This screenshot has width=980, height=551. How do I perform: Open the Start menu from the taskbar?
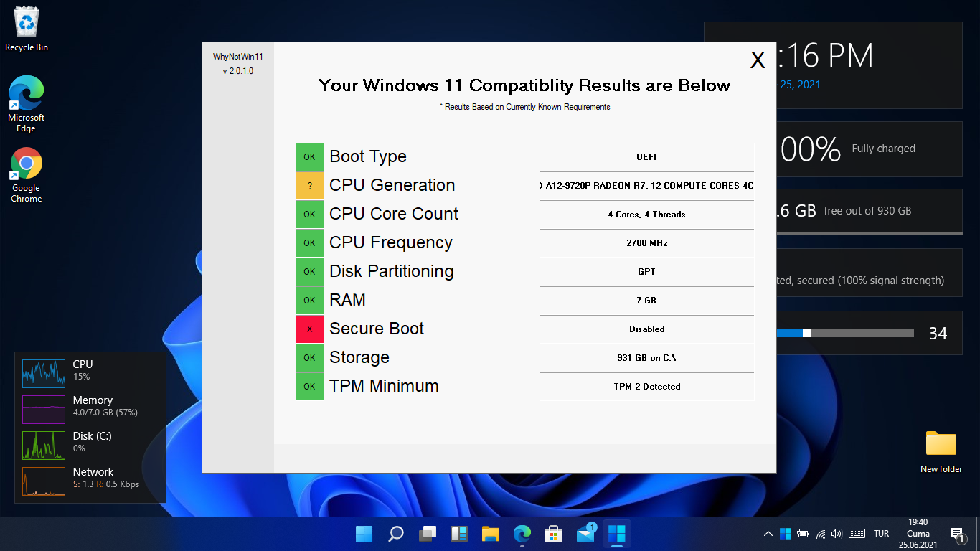(364, 534)
